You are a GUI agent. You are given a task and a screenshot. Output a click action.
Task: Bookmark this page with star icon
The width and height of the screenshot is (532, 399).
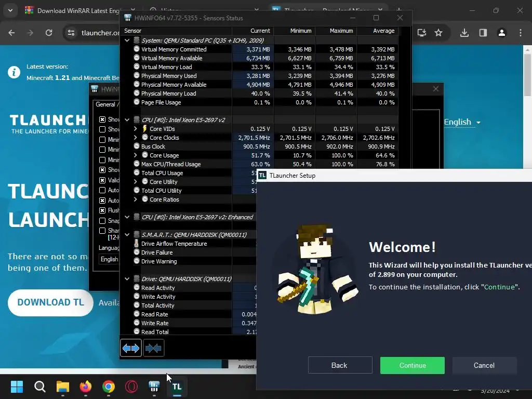click(x=438, y=33)
